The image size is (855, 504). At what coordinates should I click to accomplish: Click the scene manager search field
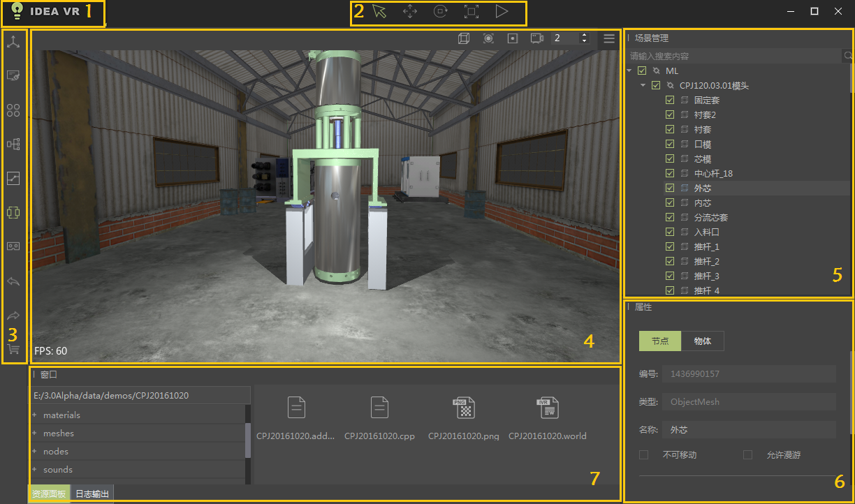[733, 56]
